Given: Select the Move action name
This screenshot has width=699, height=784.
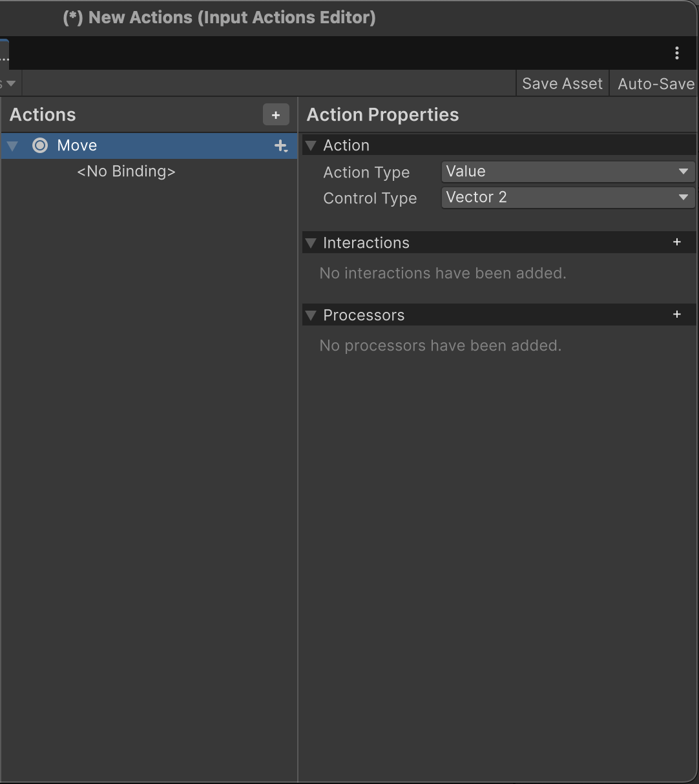Looking at the screenshot, I should (77, 146).
